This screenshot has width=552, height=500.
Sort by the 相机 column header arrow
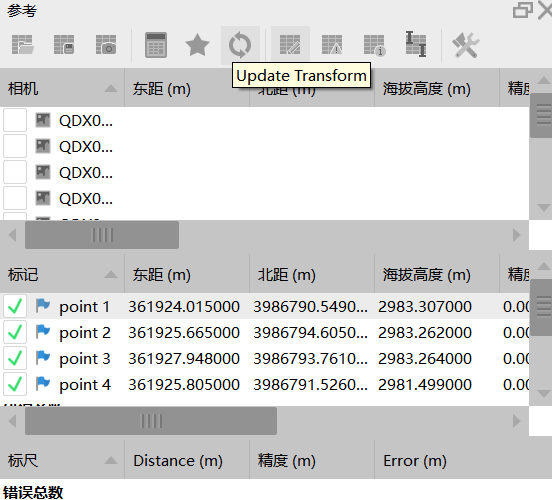click(111, 88)
